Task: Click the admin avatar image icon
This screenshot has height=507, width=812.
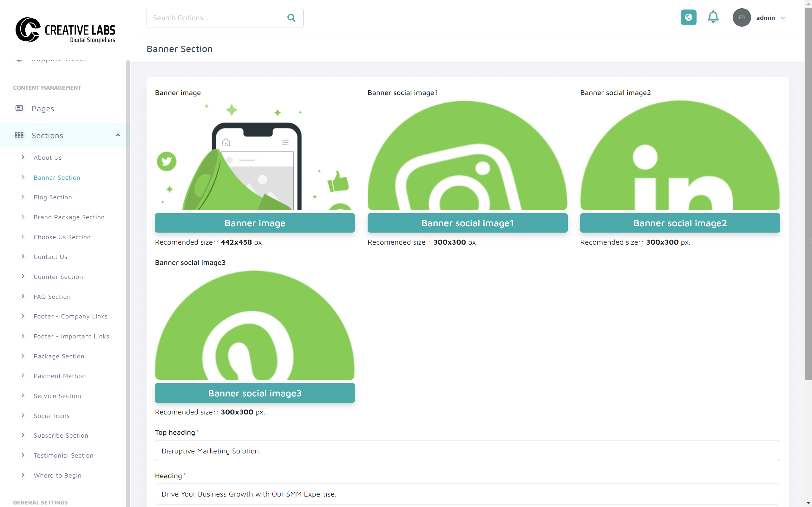Action: (x=742, y=17)
